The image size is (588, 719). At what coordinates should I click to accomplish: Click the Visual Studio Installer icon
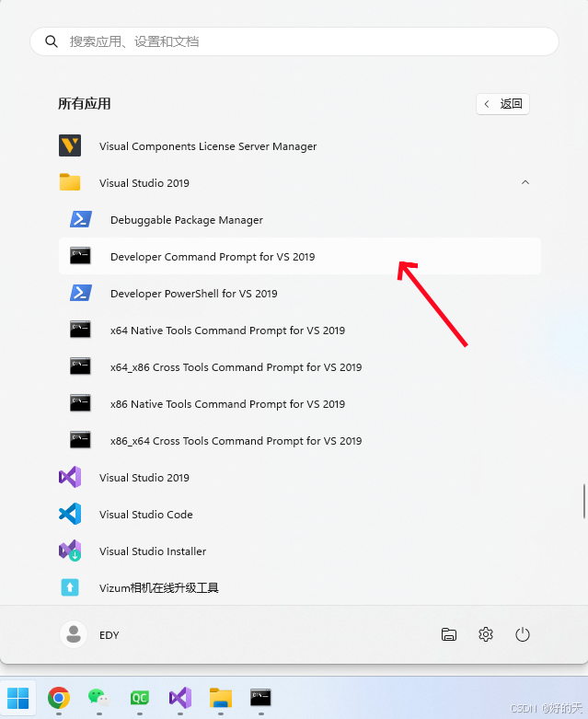[x=70, y=551]
